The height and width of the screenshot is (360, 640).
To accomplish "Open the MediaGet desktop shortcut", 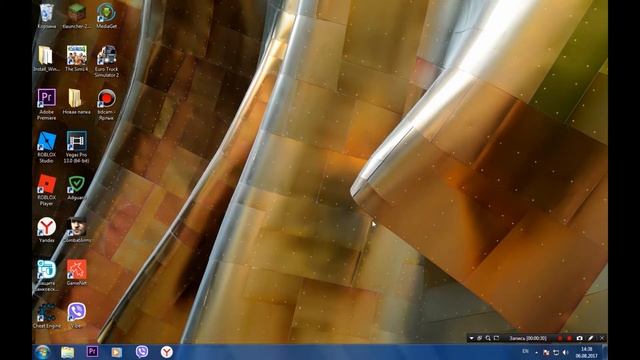I will [x=106, y=16].
